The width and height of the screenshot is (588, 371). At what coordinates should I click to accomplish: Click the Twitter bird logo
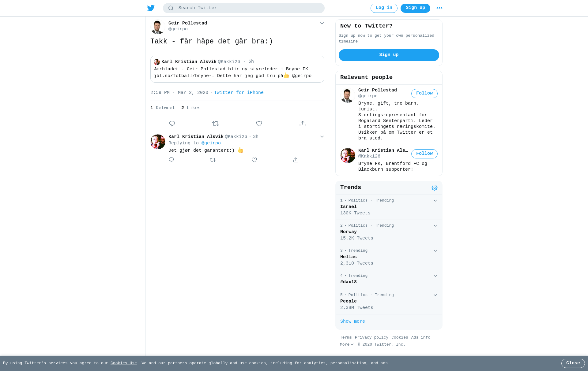point(151,8)
